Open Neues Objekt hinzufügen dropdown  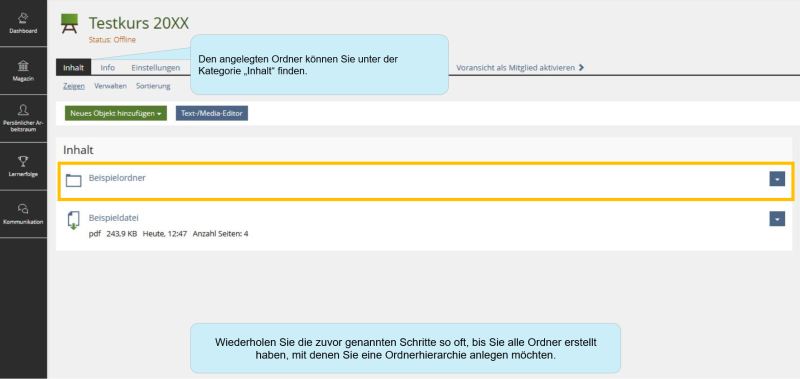coord(116,113)
